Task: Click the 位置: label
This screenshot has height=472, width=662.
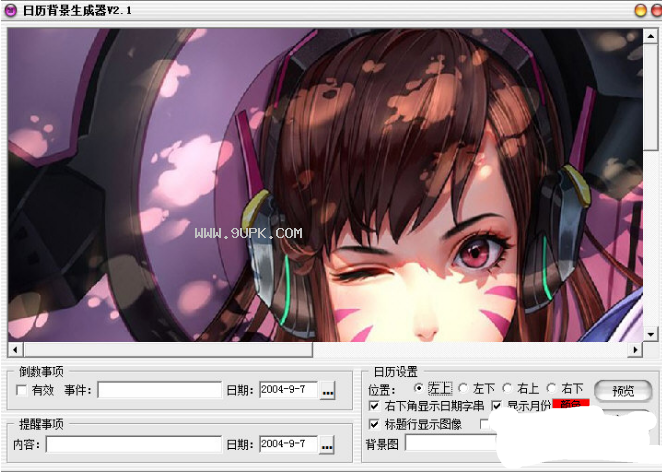Action: pyautogui.click(x=382, y=389)
